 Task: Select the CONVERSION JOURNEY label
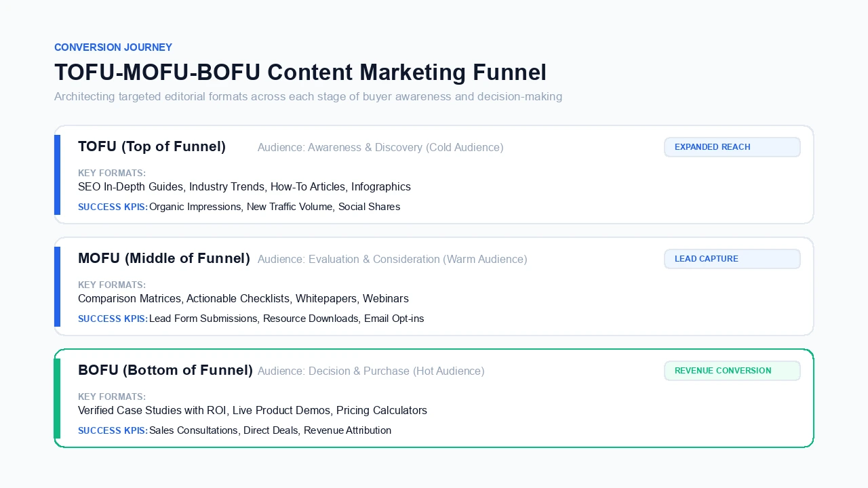point(113,47)
